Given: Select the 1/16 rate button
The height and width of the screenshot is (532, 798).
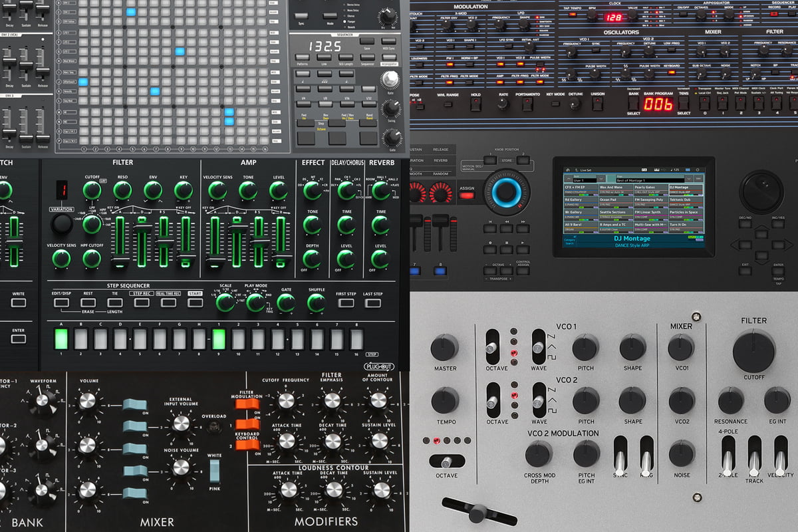Looking at the screenshot, I should click(347, 88).
